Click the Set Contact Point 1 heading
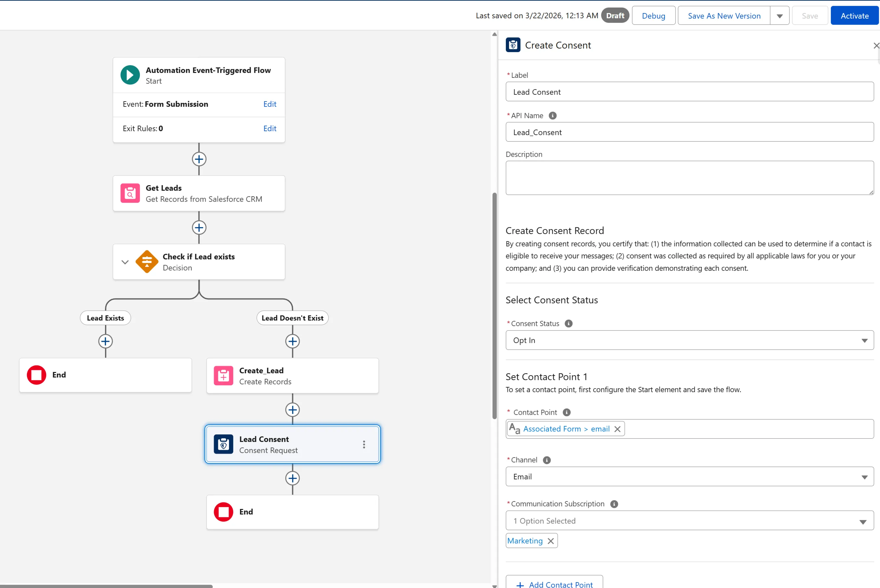 click(x=546, y=376)
